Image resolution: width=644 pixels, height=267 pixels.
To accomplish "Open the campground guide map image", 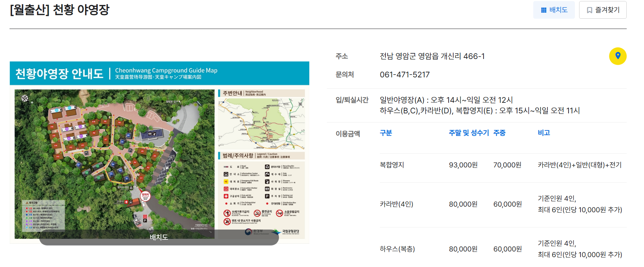I will [159, 153].
